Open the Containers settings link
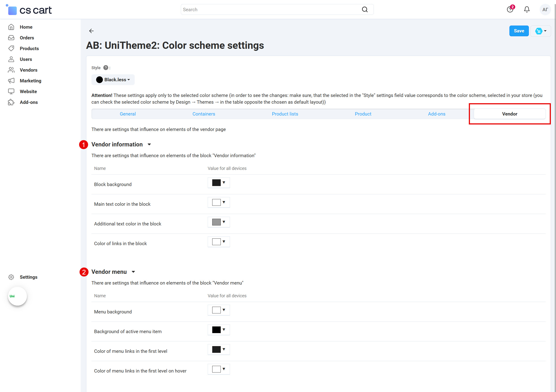This screenshot has width=556, height=392. click(x=204, y=114)
